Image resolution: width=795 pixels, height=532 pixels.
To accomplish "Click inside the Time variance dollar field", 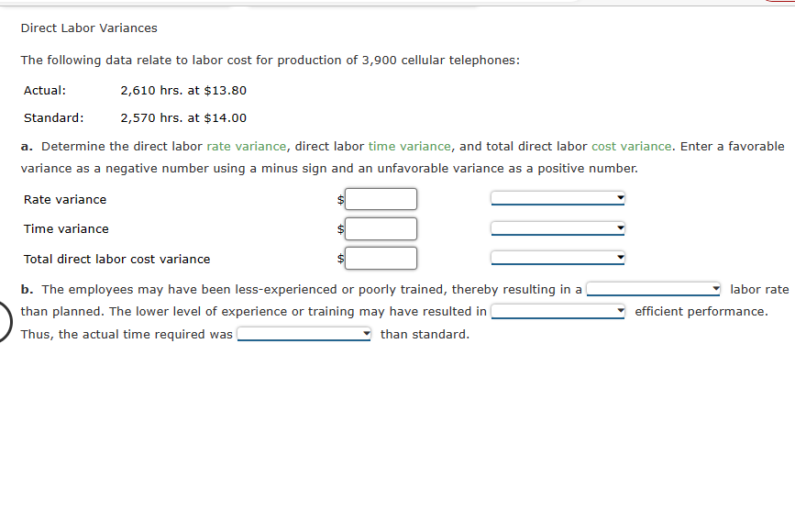I will point(381,228).
